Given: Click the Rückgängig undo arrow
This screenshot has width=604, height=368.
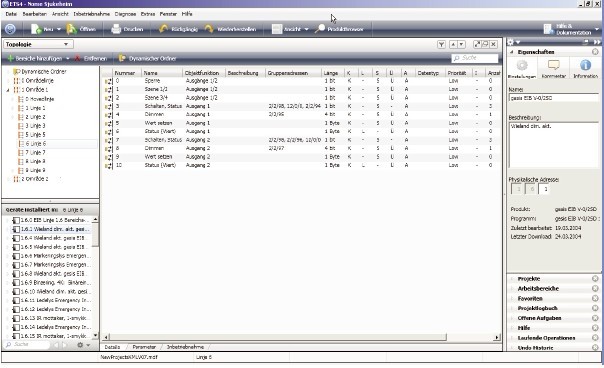Looking at the screenshot, I should coord(163,29).
